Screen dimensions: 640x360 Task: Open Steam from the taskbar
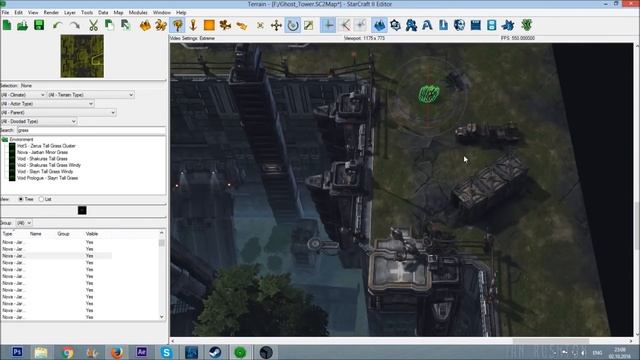pos(215,352)
